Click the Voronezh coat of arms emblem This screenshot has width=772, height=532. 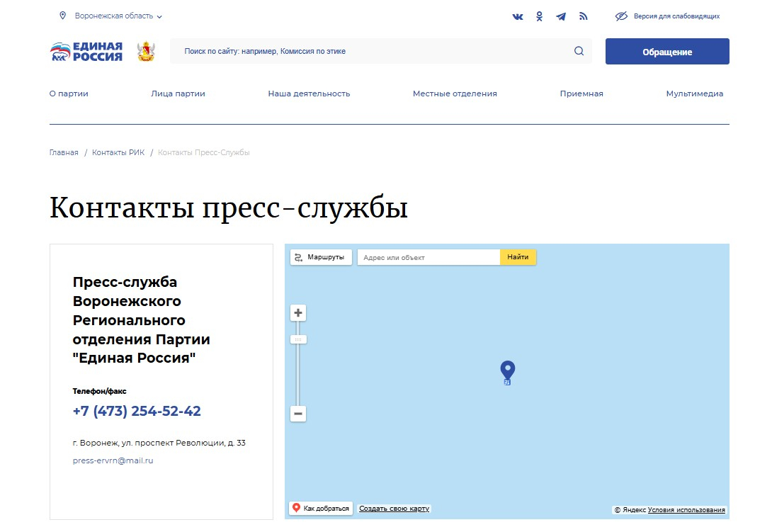(146, 51)
